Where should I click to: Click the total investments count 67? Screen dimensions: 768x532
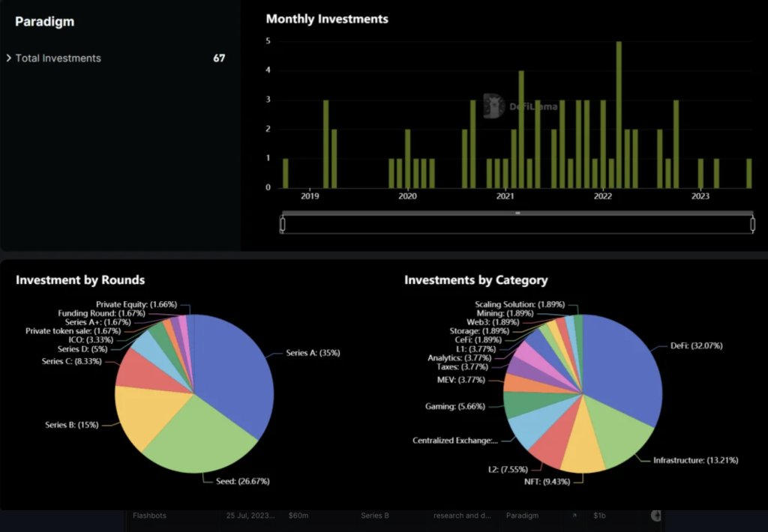[x=219, y=58]
